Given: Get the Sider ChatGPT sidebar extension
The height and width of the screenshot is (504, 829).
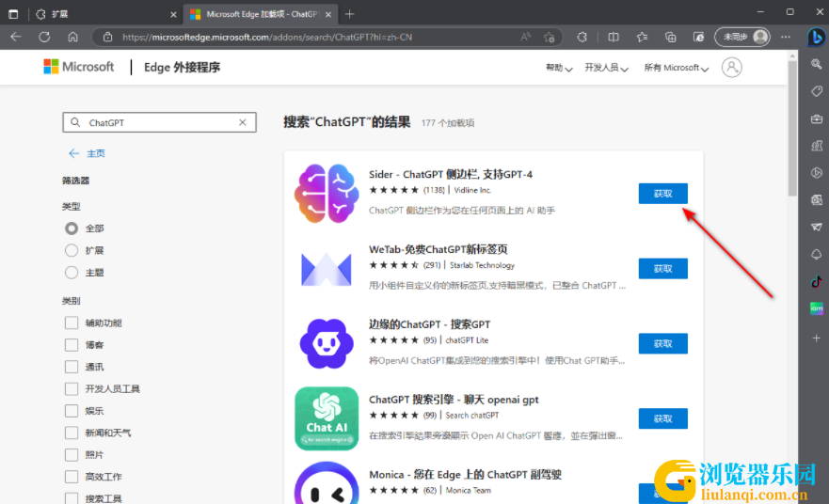Looking at the screenshot, I should 663,194.
